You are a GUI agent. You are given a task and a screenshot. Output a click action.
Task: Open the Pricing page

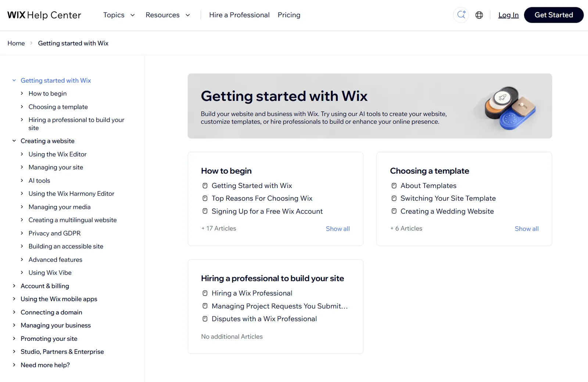pos(289,15)
